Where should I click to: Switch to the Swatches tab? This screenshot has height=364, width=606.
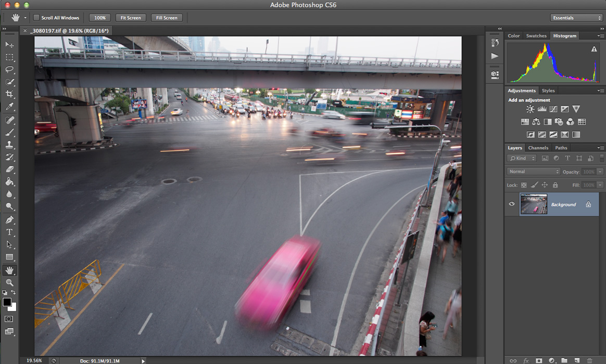(536, 36)
